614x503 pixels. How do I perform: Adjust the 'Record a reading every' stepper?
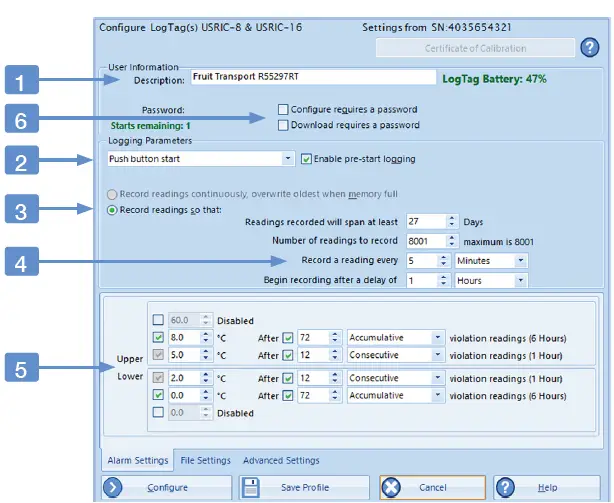click(443, 260)
